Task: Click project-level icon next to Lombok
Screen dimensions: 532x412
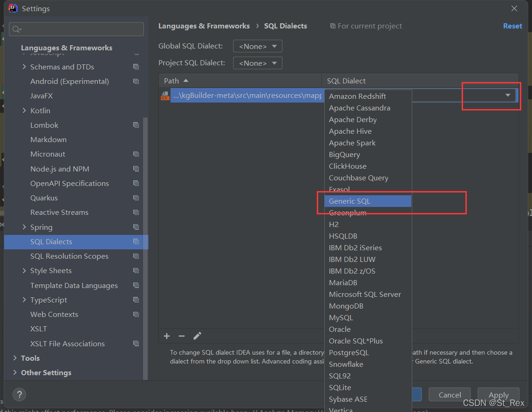Action: click(x=136, y=125)
